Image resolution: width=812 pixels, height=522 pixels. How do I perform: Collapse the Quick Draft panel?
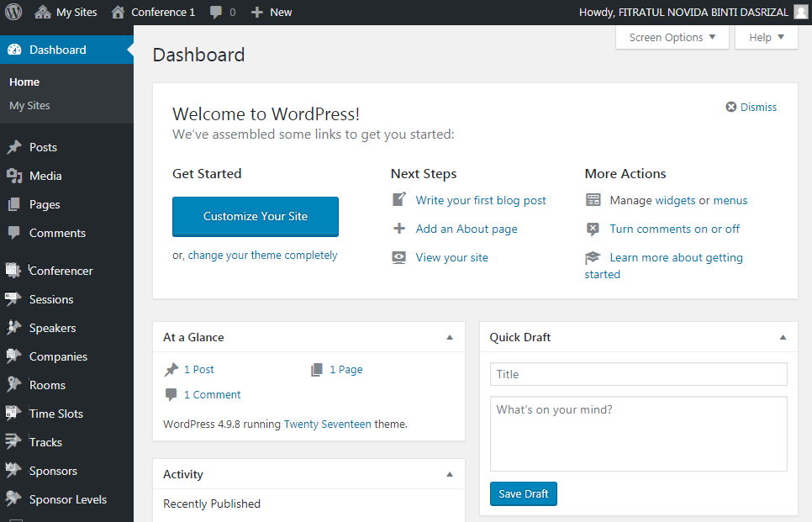tap(783, 337)
